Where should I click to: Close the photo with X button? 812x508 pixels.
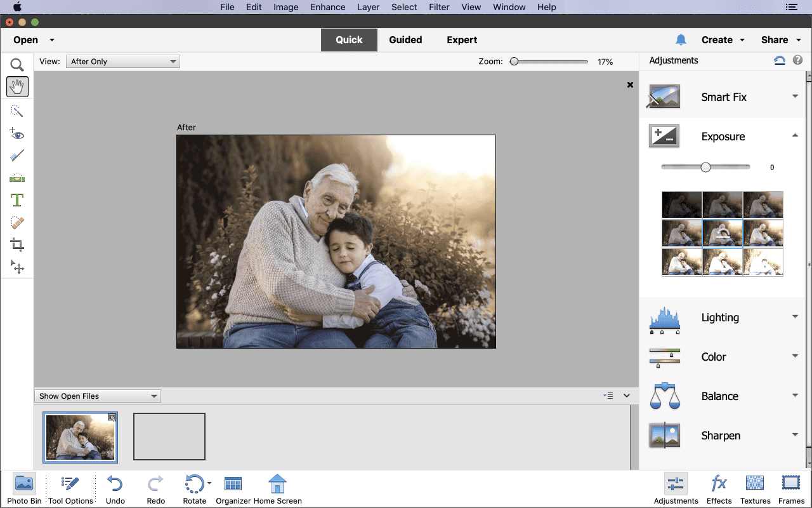(x=630, y=84)
